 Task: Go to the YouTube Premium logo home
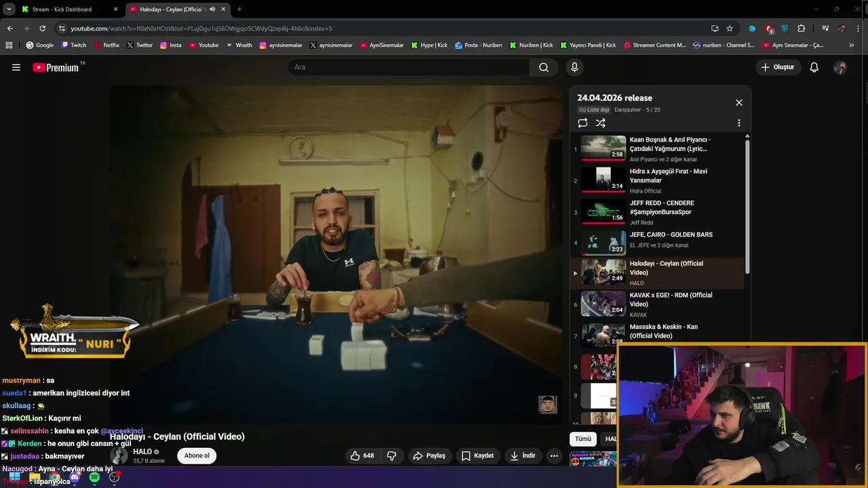pyautogui.click(x=56, y=67)
